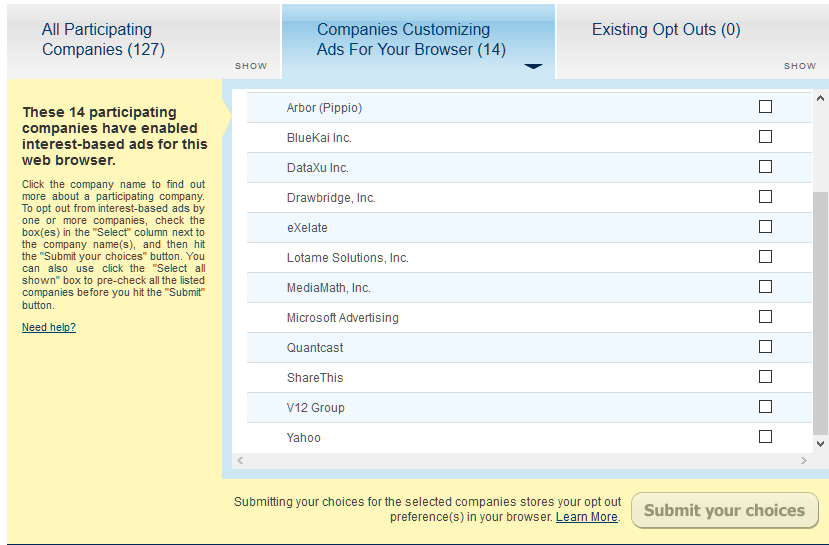The height and width of the screenshot is (545, 829).
Task: Toggle the eXelate checkbox
Action: pos(765,227)
